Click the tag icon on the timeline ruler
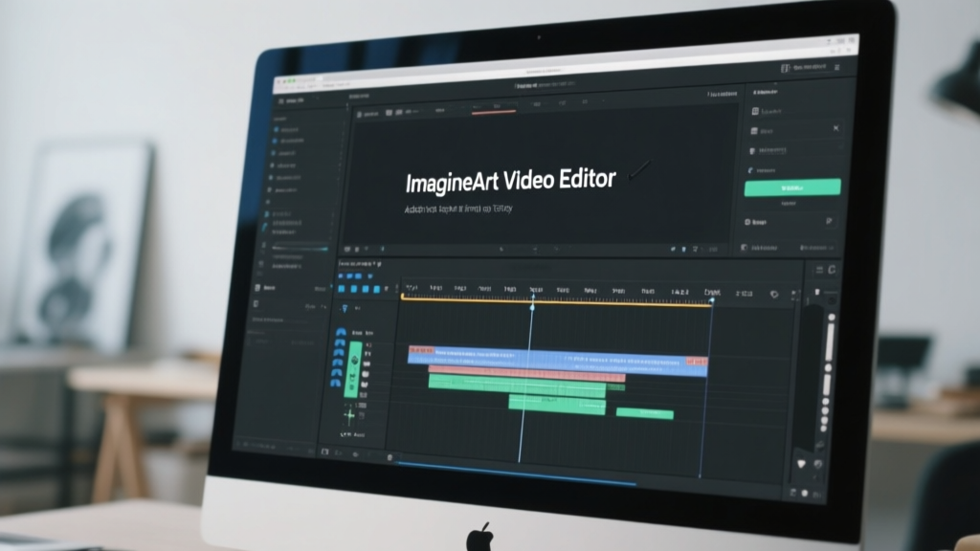 (x=774, y=295)
